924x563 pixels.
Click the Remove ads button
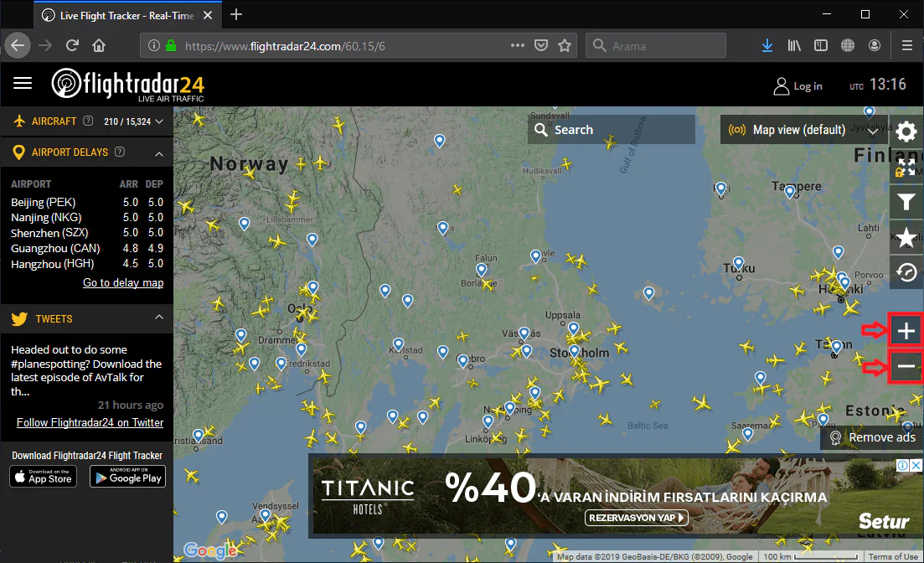[x=872, y=437]
